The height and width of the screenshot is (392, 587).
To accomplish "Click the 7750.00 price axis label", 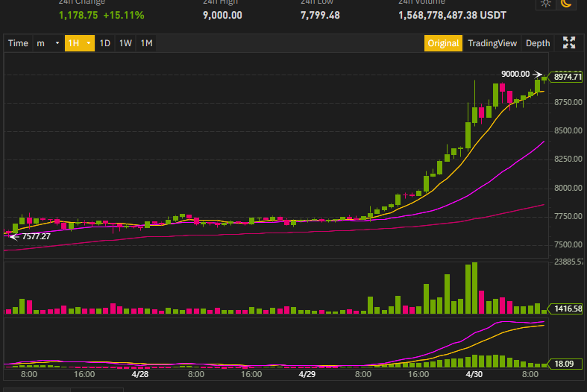I will [x=568, y=216].
